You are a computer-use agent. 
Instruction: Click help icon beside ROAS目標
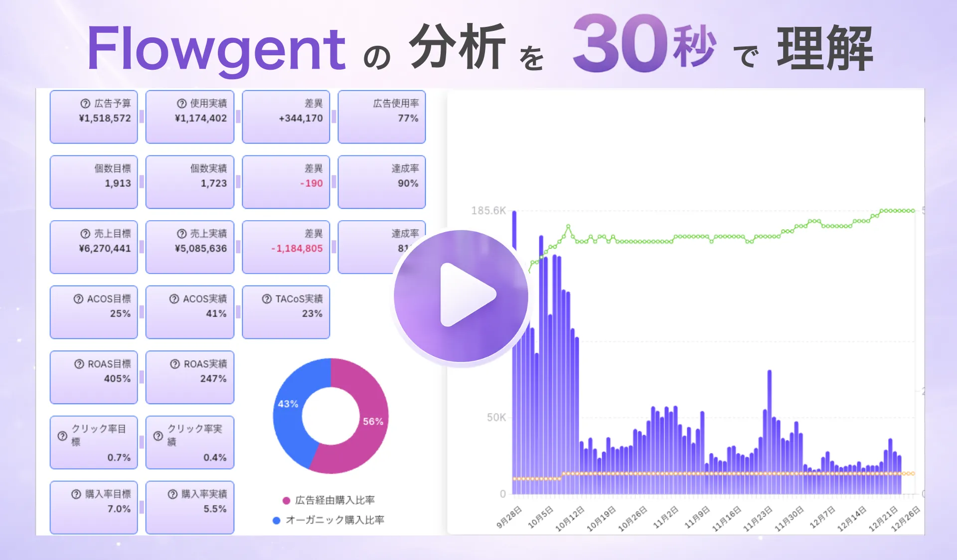pos(79,364)
